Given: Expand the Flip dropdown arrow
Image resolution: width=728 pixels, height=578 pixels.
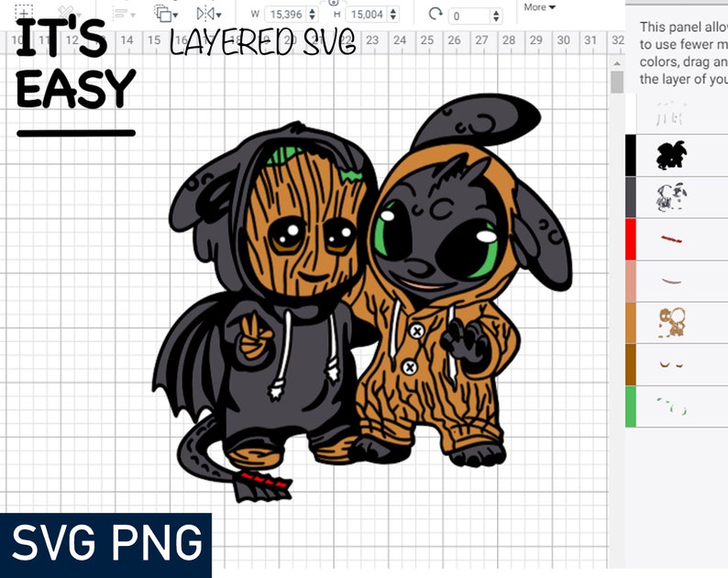Looking at the screenshot, I should click(218, 16).
